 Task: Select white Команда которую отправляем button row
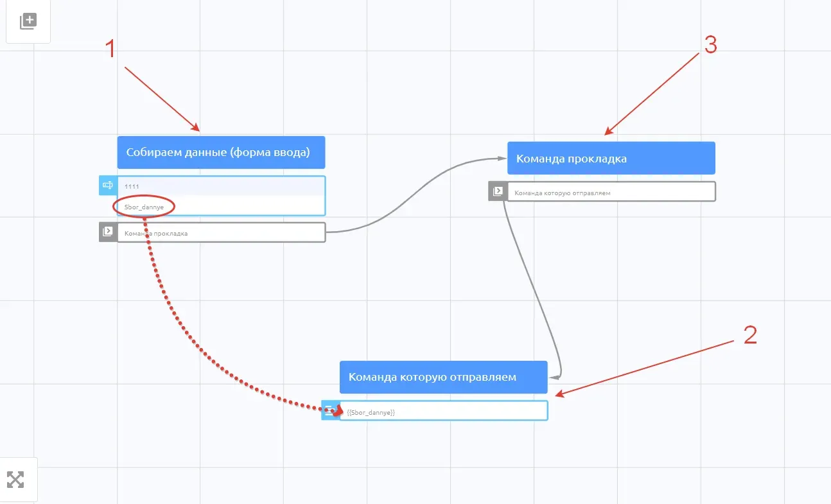click(611, 191)
